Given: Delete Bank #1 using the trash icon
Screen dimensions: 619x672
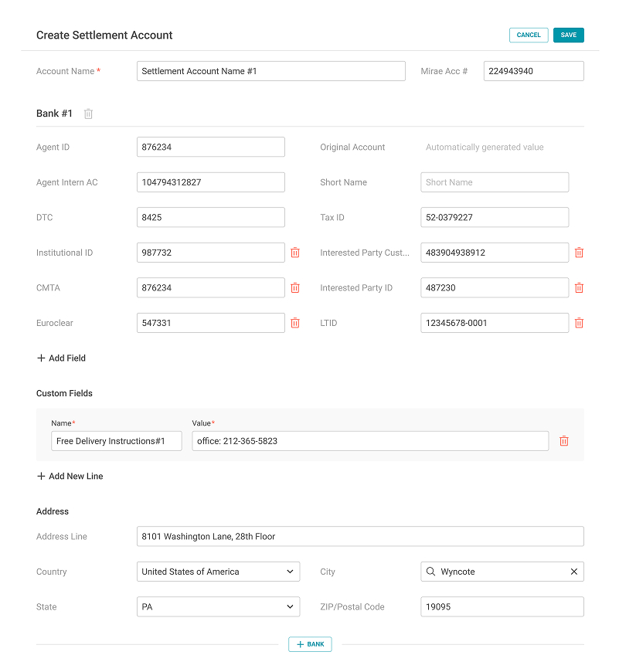Looking at the screenshot, I should 88,114.
